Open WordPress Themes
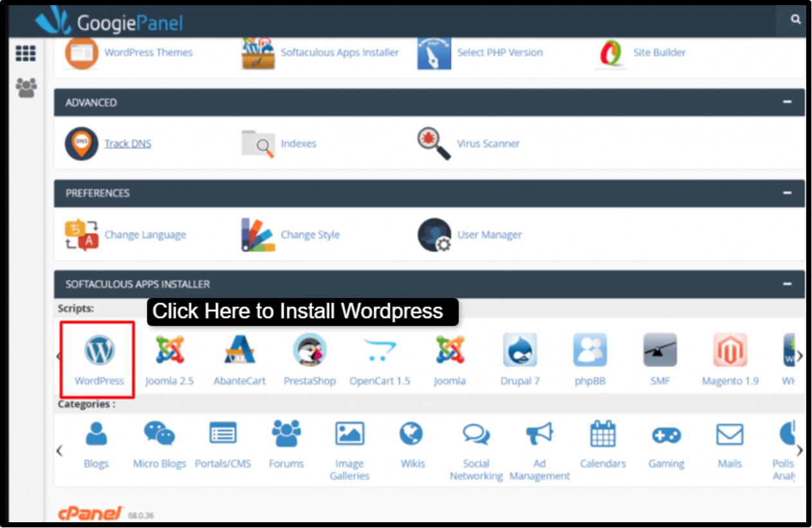This screenshot has width=812, height=528. click(x=149, y=52)
